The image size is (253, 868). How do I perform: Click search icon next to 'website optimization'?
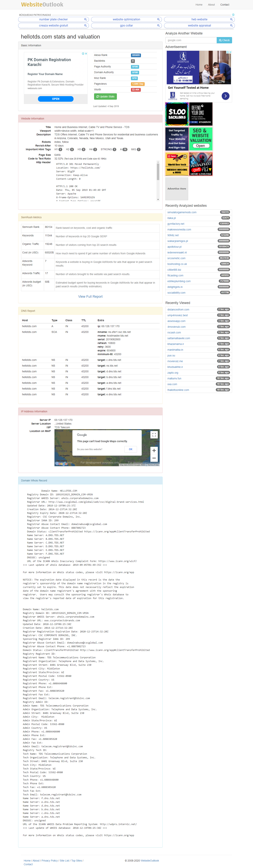[158, 20]
